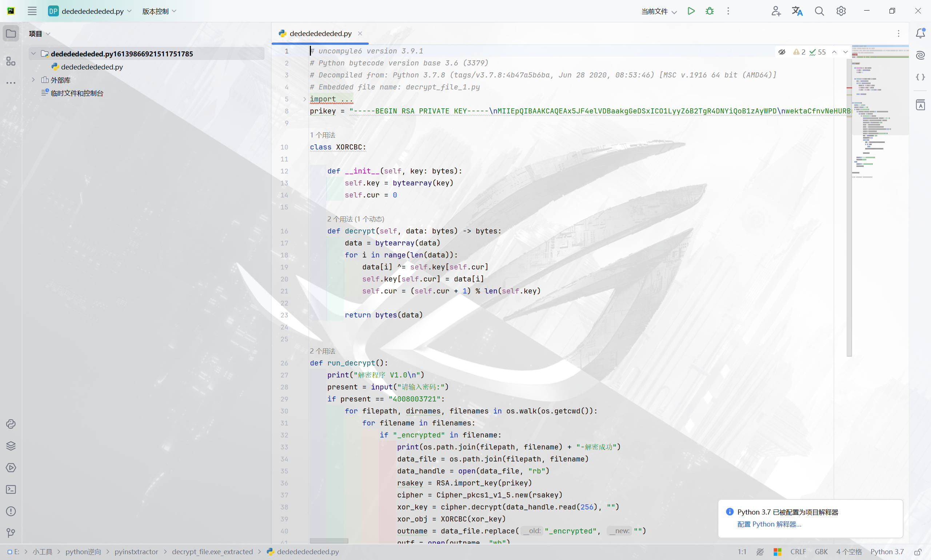Select dedededededed.py in project tree
931x560 pixels.
click(92, 67)
